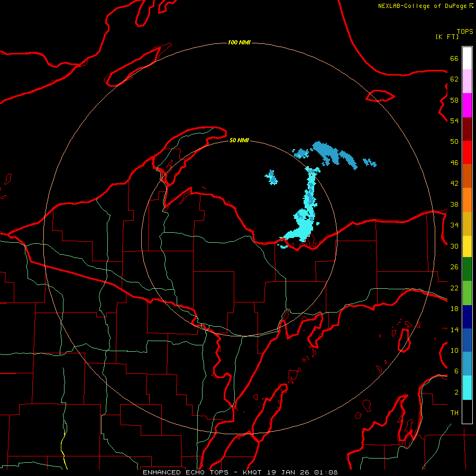Click the legend value 2
Image resolution: width=476 pixels, height=476 pixels.
coord(456,392)
